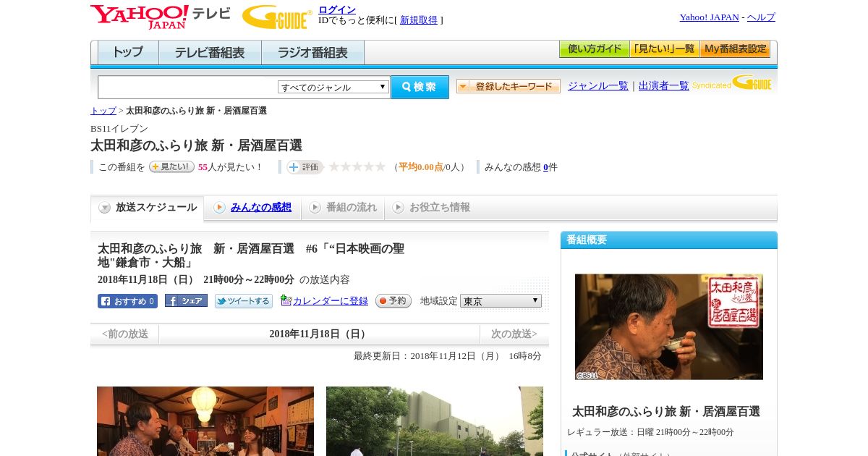Click the 新規取得 link

point(419,20)
